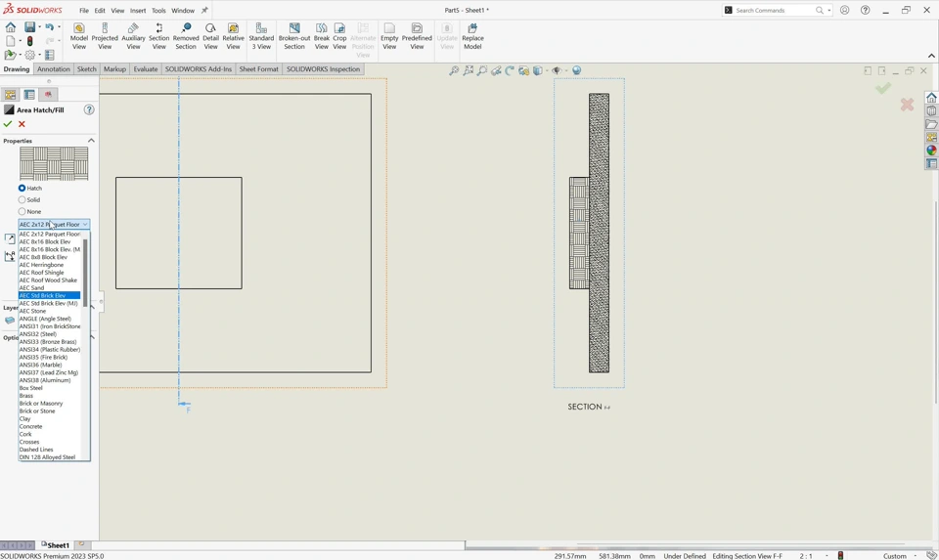939x560 pixels.
Task: Open the Sheet Format tab
Action: (258, 68)
